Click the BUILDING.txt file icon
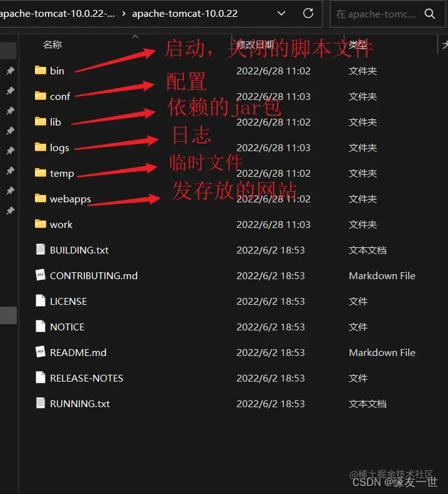 41,249
